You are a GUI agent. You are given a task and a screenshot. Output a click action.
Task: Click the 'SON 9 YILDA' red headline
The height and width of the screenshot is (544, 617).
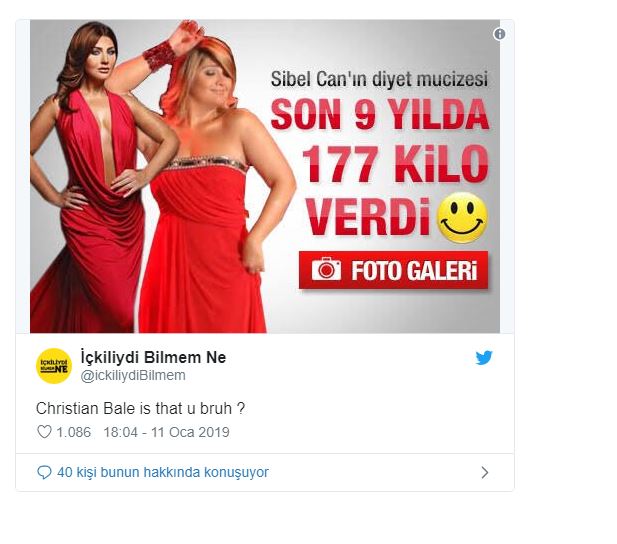pos(380,115)
